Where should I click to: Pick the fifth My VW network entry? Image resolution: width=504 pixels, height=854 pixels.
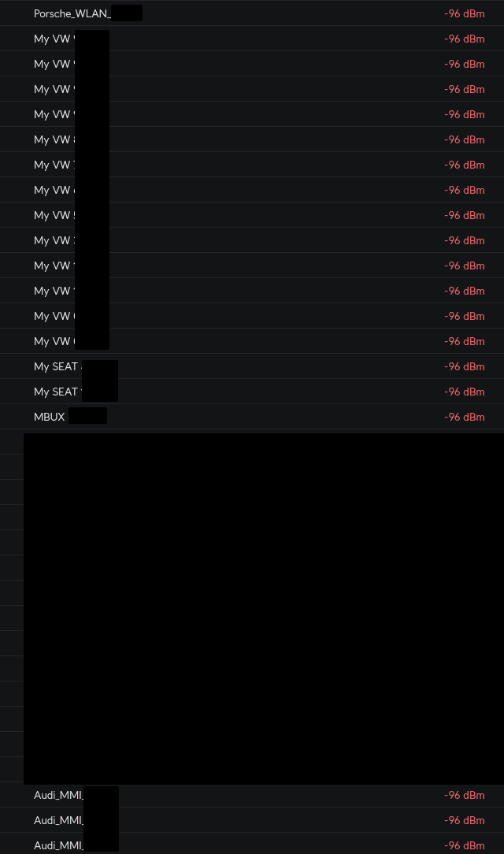pyautogui.click(x=53, y=139)
